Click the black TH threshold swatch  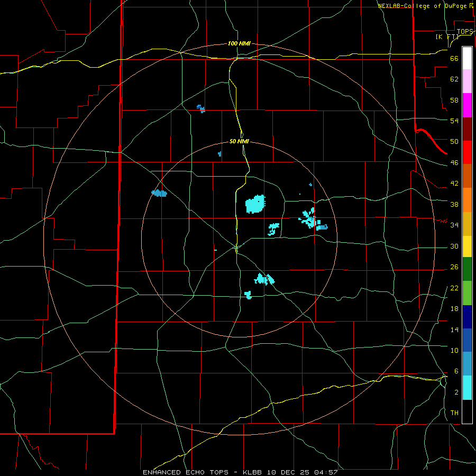467,411
